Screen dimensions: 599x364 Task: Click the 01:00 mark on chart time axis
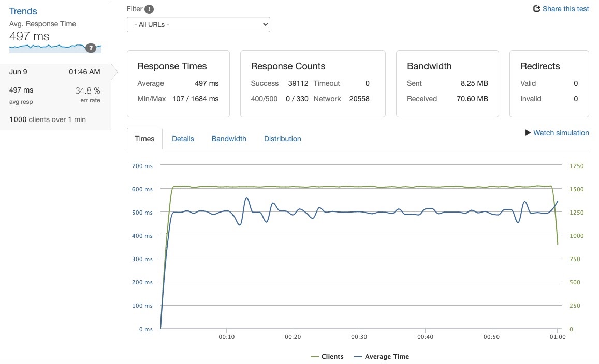[x=558, y=337]
